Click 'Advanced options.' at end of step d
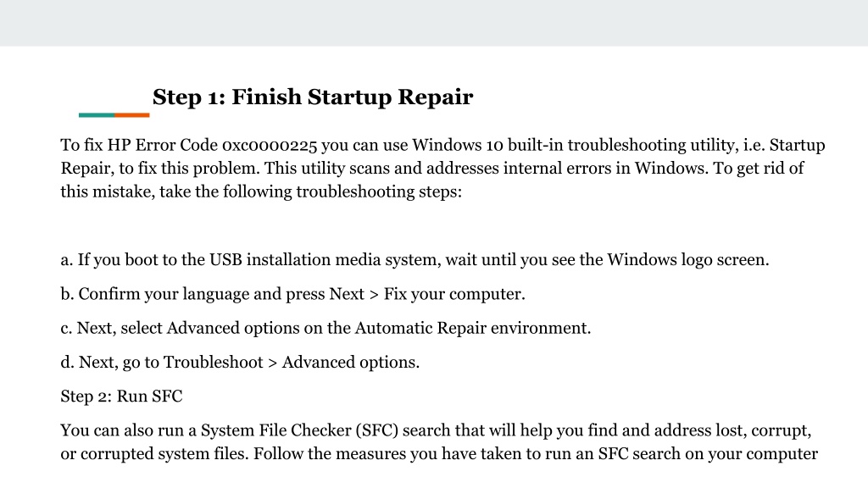This screenshot has height=488, width=868. pyautogui.click(x=350, y=363)
